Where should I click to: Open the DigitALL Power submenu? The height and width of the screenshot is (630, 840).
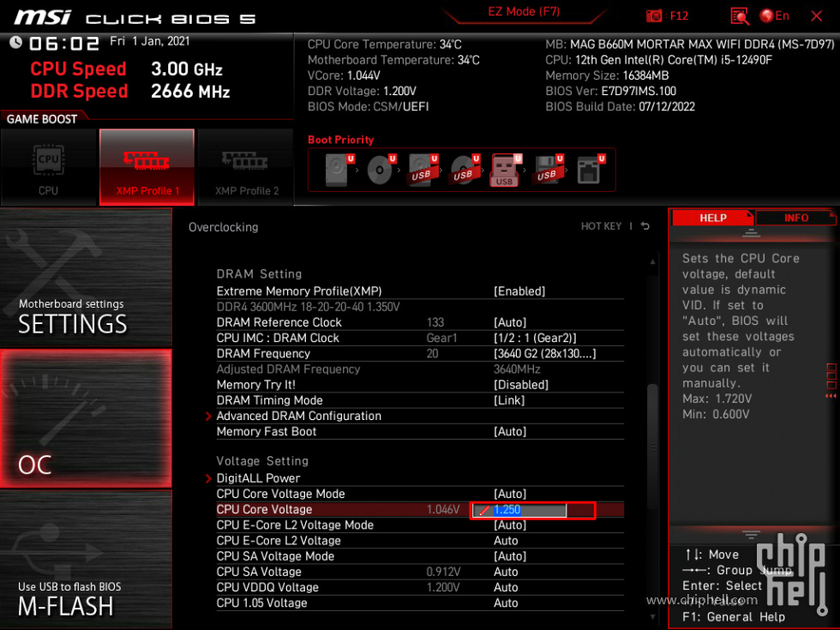tap(258, 478)
